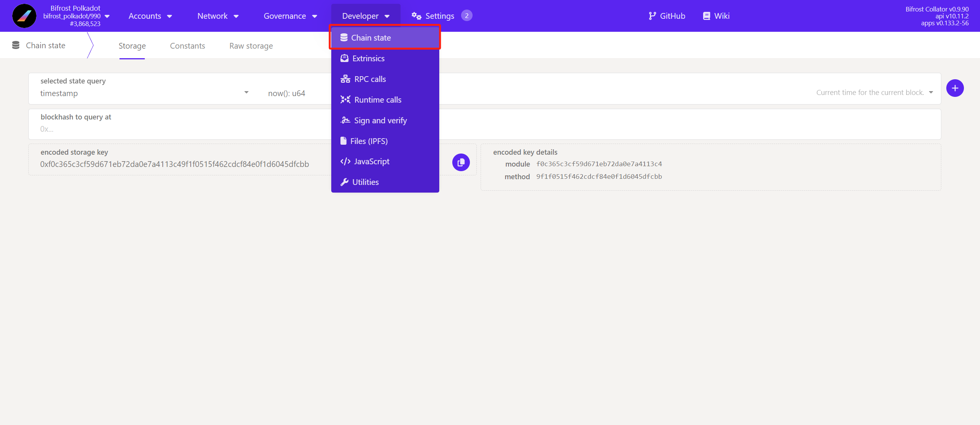Open the timestamp state query dropdown
This screenshot has width=980, height=425.
tap(144, 93)
